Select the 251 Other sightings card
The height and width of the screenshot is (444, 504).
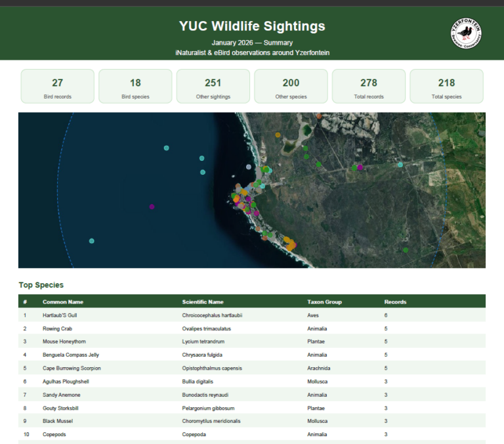[x=213, y=86]
